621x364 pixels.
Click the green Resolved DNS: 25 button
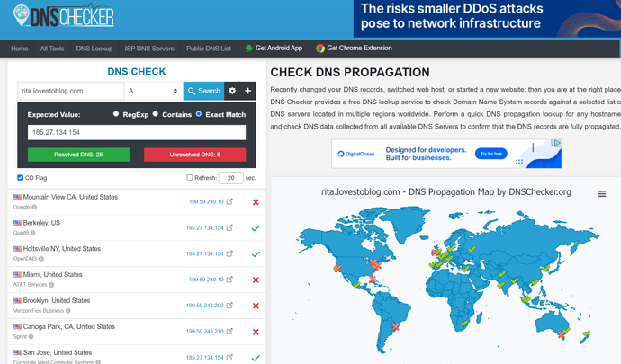point(78,155)
